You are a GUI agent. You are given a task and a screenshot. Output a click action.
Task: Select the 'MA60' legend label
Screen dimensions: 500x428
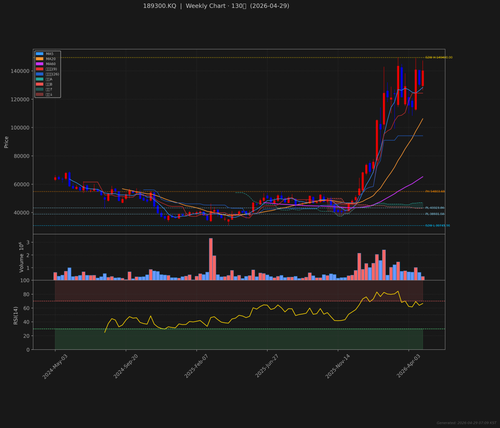click(x=50, y=64)
